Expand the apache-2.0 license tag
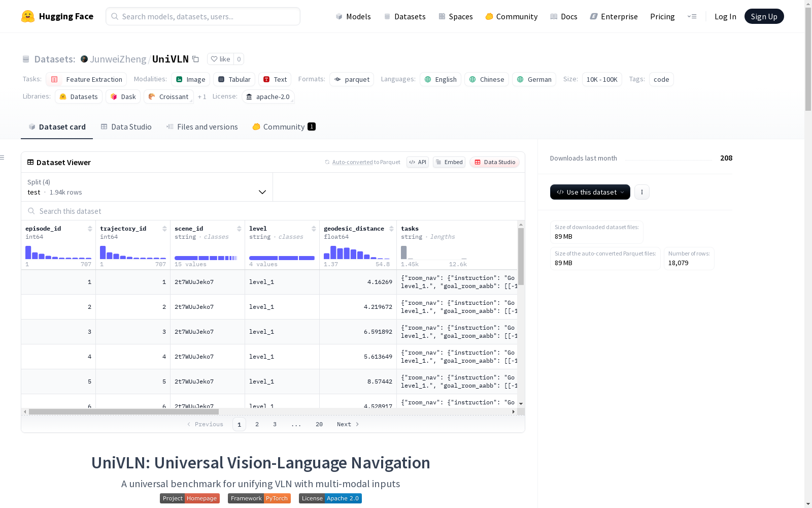This screenshot has width=812, height=508. pyautogui.click(x=268, y=97)
